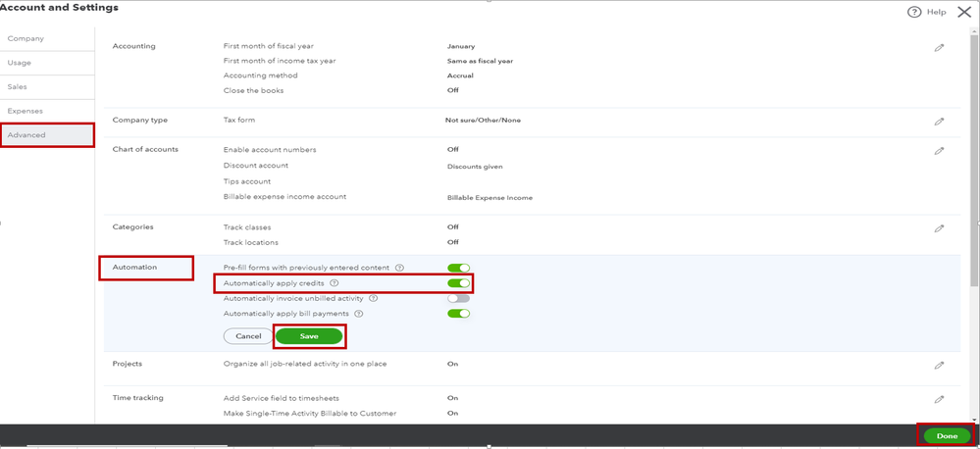Click the Accounting method label
The height and width of the screenshot is (449, 980).
pos(260,75)
